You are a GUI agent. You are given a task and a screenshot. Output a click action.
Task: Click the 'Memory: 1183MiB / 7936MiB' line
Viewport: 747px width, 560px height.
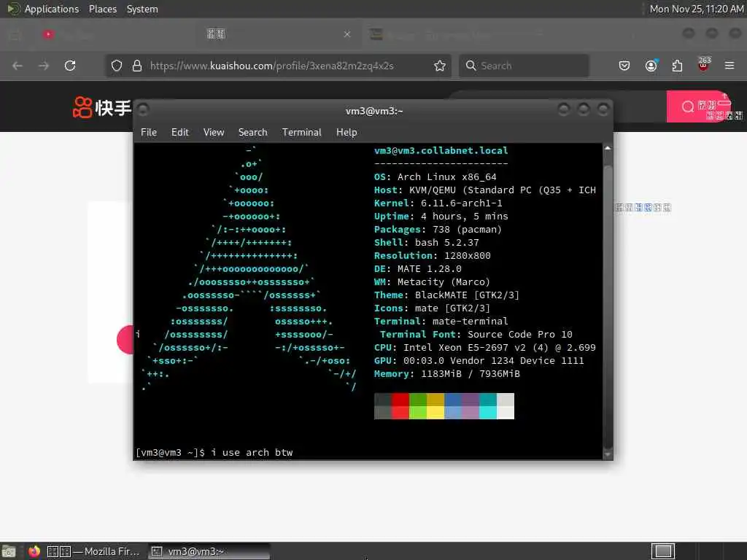tap(447, 374)
